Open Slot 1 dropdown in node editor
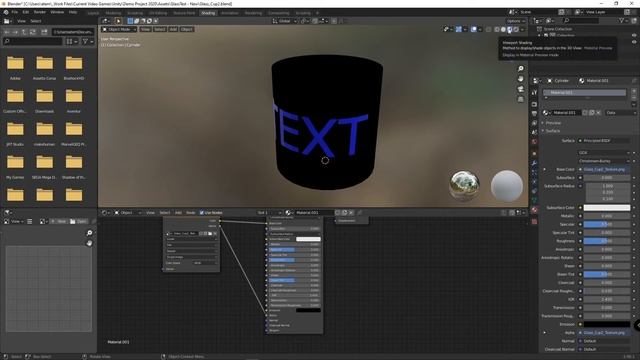Screen dimensions: 640x360 [269, 213]
